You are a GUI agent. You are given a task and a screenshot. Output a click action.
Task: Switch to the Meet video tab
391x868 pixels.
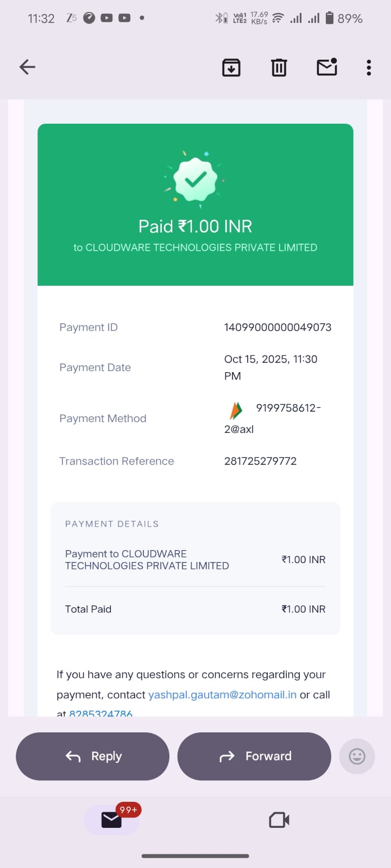[x=279, y=820]
